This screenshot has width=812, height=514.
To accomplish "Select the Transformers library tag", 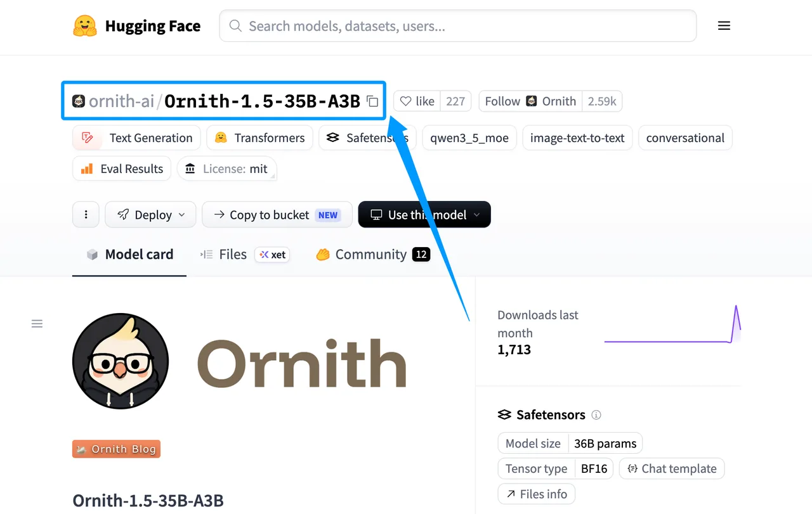I will point(259,138).
